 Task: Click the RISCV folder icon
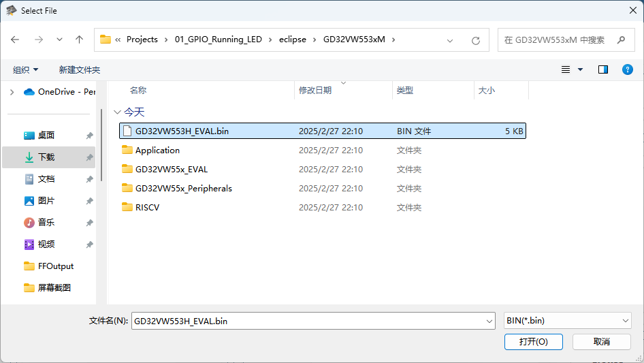(127, 207)
